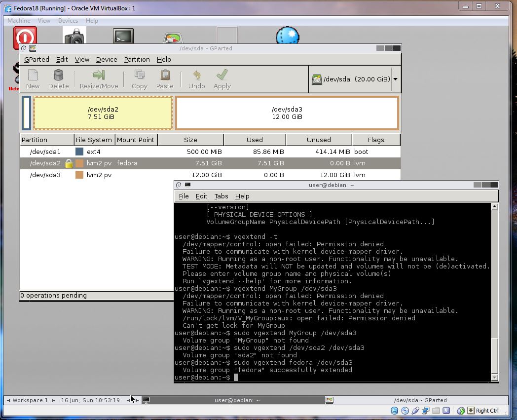Click VirtualBox mouse integration status icon
Screen dimensions: 517x420
461,411
